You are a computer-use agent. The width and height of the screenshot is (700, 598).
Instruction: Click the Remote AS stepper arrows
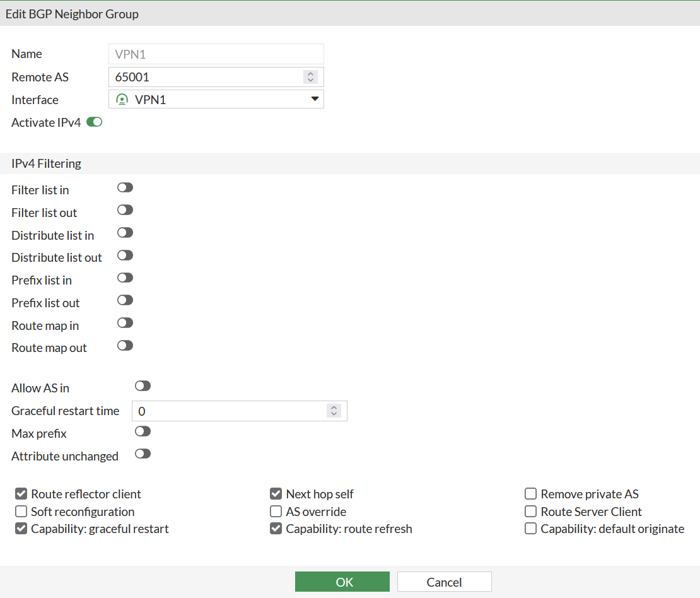click(x=310, y=77)
